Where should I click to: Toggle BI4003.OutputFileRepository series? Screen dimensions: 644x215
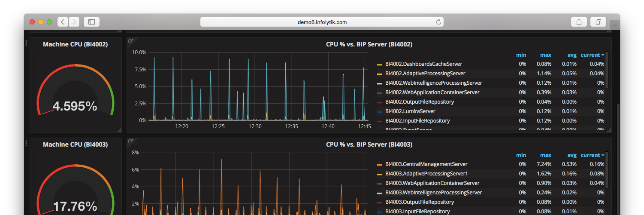point(419,202)
